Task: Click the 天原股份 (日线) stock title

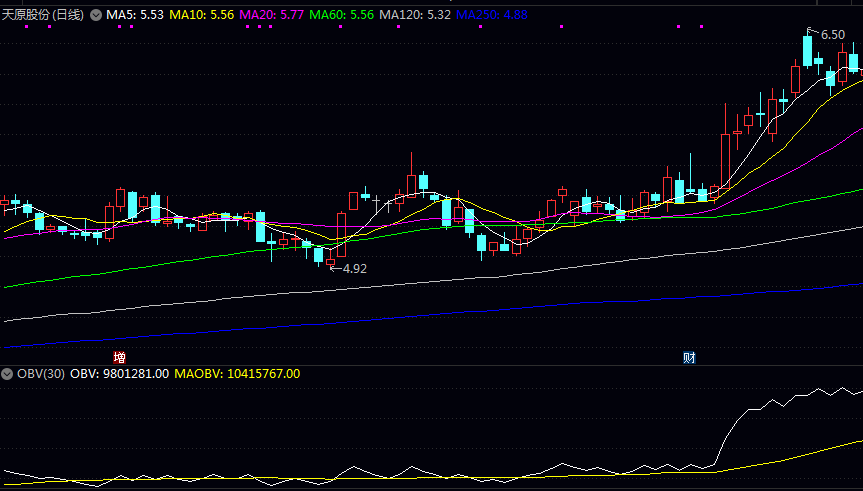Action: [x=42, y=15]
